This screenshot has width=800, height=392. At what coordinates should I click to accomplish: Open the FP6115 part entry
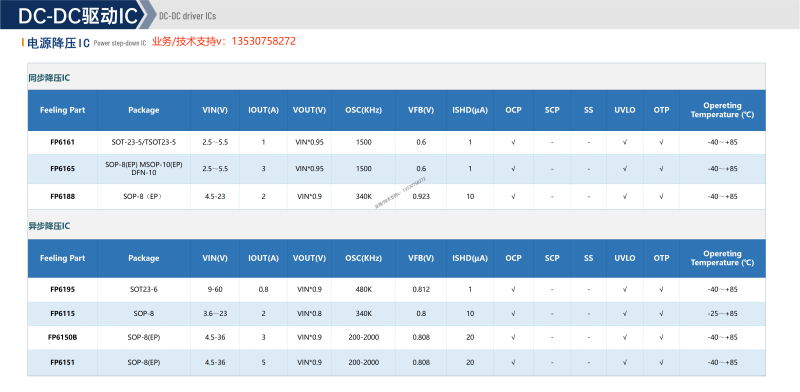(x=62, y=313)
